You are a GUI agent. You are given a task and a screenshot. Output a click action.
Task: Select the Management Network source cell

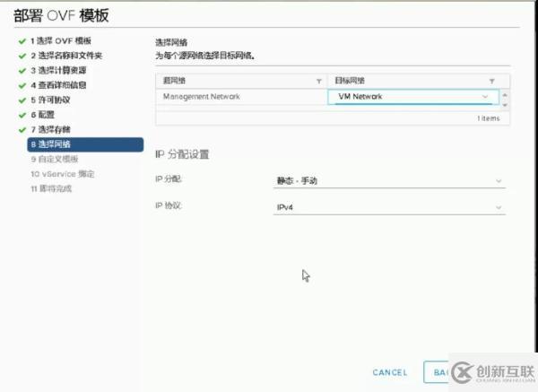241,97
